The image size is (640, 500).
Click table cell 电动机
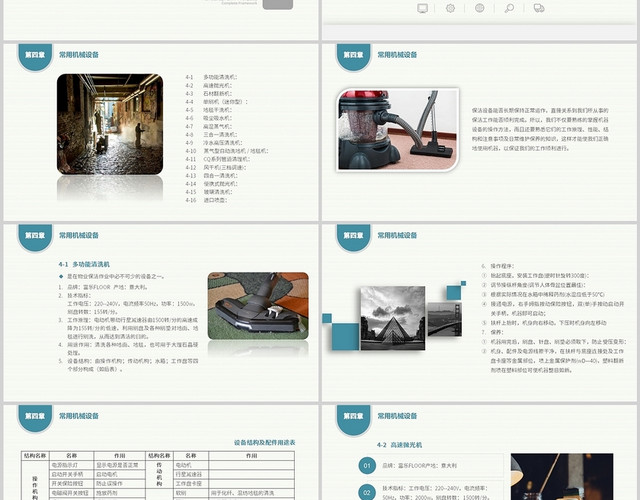[x=191, y=465]
